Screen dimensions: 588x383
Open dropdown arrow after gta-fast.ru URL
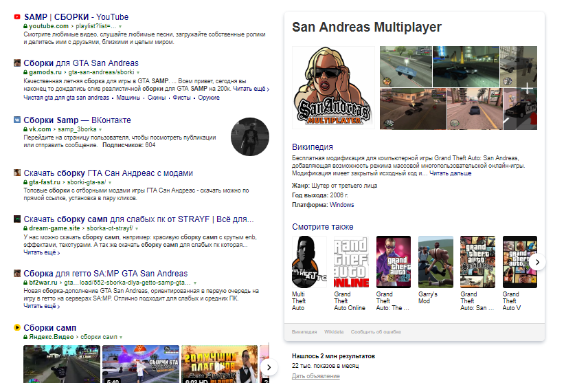point(110,182)
